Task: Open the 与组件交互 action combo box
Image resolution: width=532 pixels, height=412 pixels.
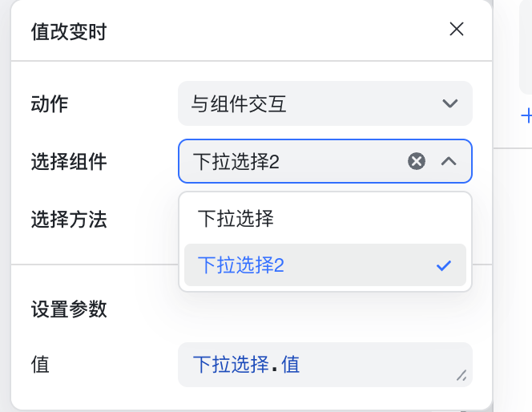Action: [325, 103]
